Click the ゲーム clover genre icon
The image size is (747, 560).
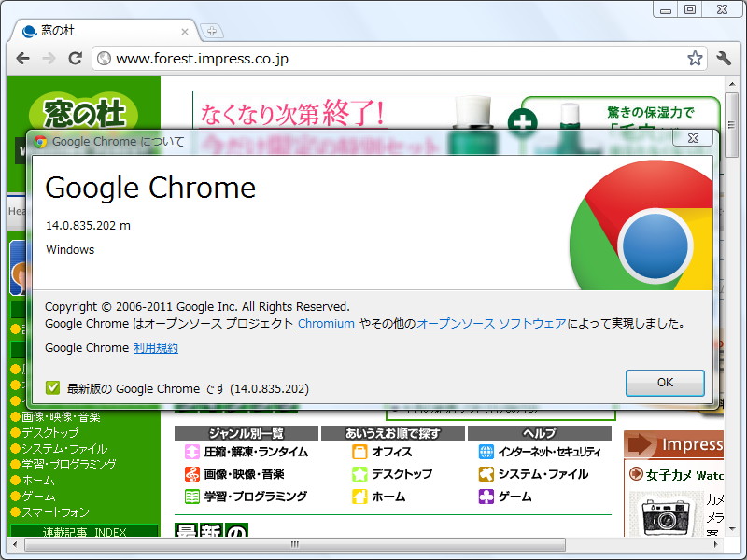pyautogui.click(x=486, y=497)
